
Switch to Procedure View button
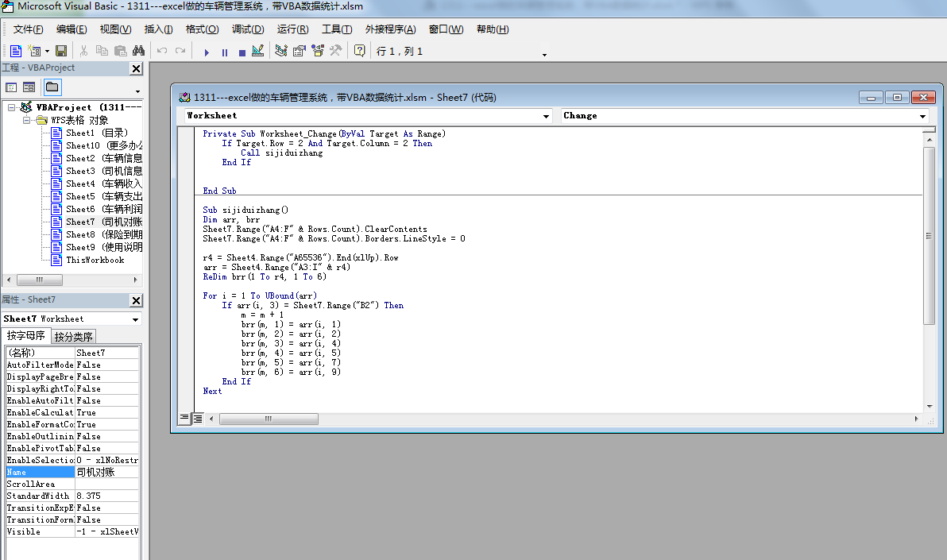184,418
